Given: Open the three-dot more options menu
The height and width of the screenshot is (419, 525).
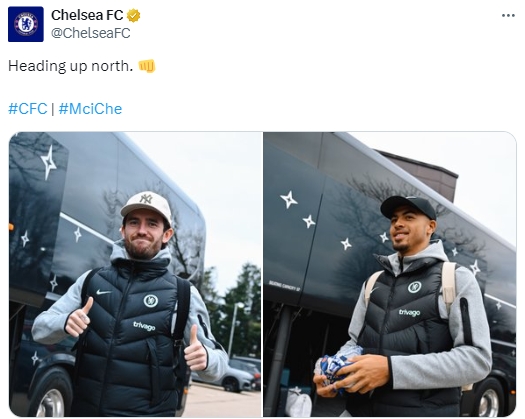Looking at the screenshot, I should (x=508, y=15).
